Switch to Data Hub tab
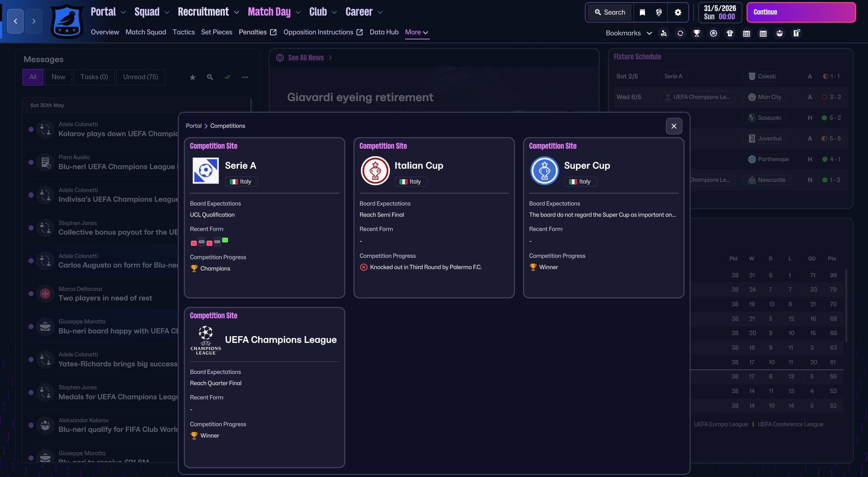Viewport: 868px width, 477px height. point(384,32)
